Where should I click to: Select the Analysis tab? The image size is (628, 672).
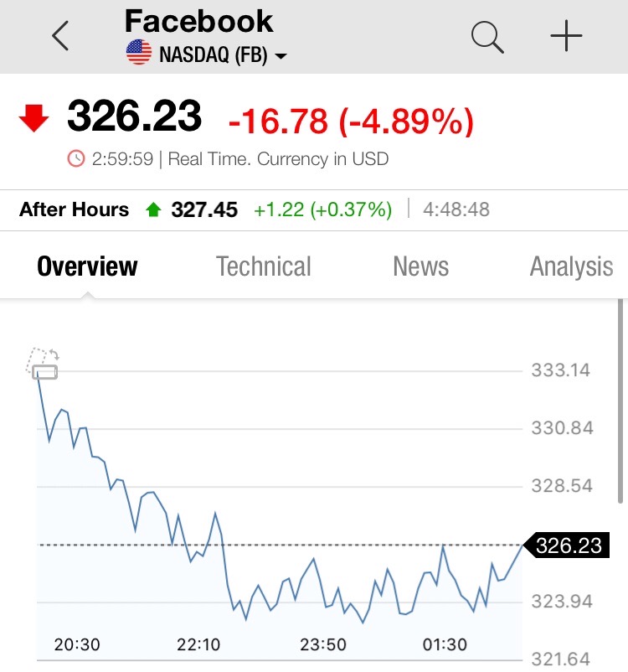click(x=571, y=266)
